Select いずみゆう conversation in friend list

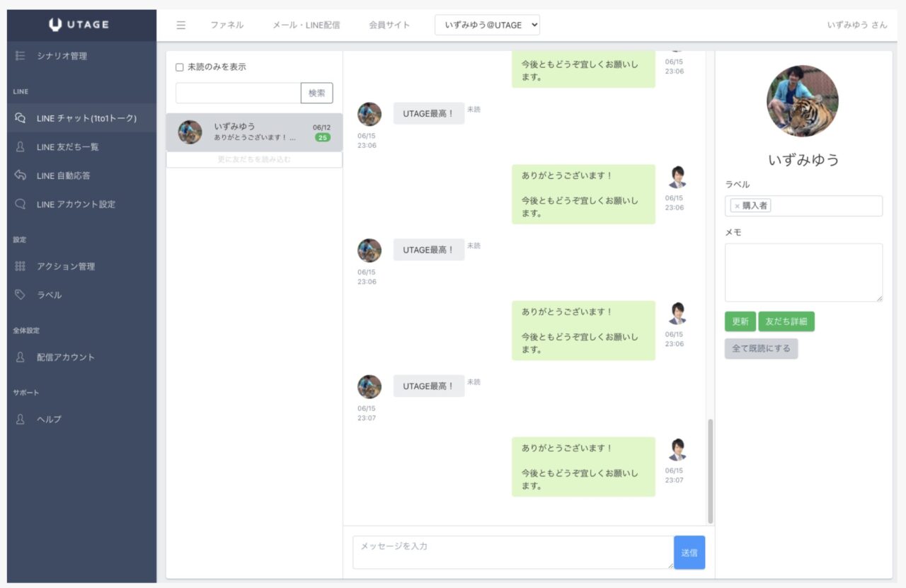(254, 132)
